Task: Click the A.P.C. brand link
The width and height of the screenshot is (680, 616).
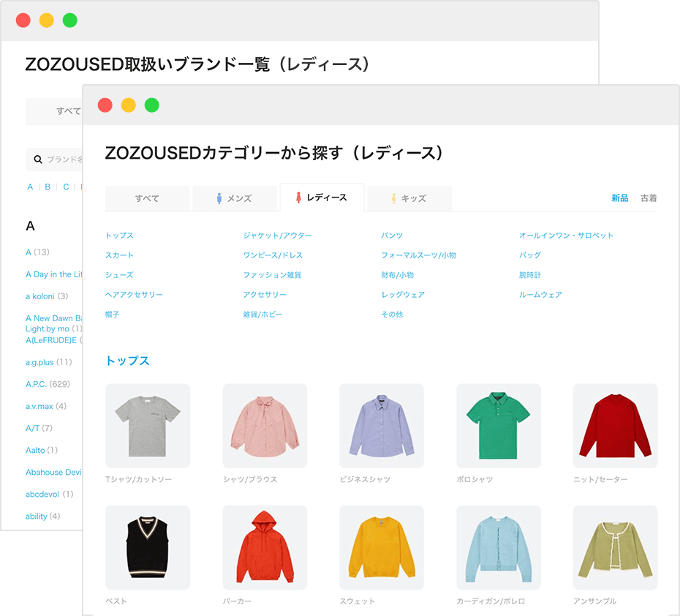Action: (x=37, y=384)
